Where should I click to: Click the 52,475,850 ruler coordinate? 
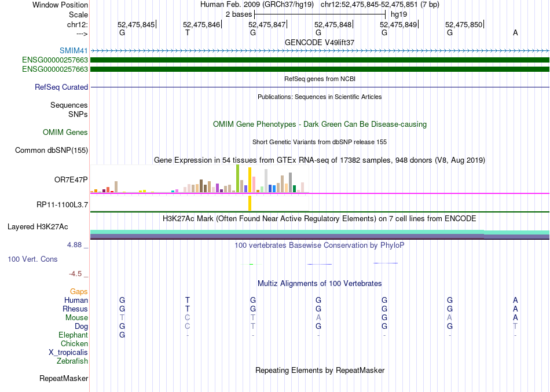click(464, 24)
